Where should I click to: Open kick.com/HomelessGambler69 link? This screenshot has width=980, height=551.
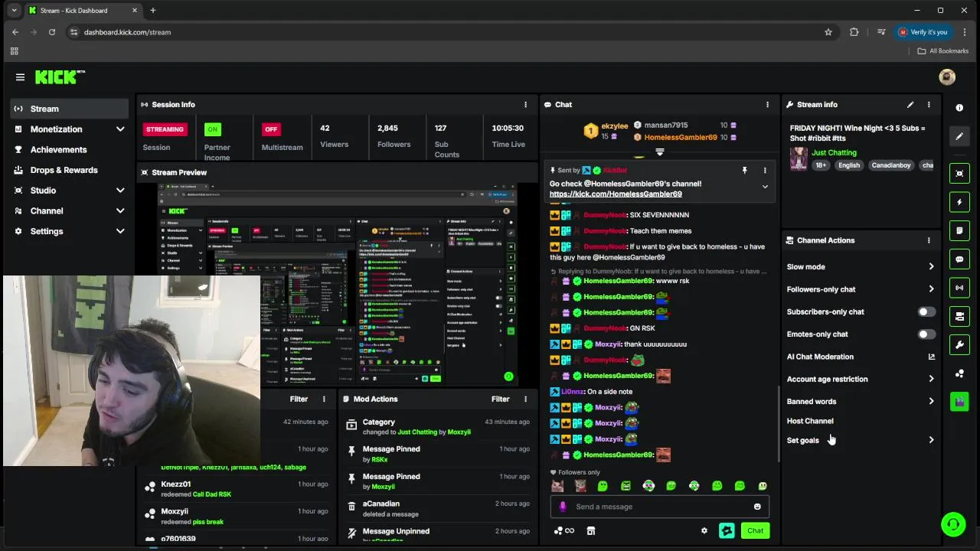(616, 194)
